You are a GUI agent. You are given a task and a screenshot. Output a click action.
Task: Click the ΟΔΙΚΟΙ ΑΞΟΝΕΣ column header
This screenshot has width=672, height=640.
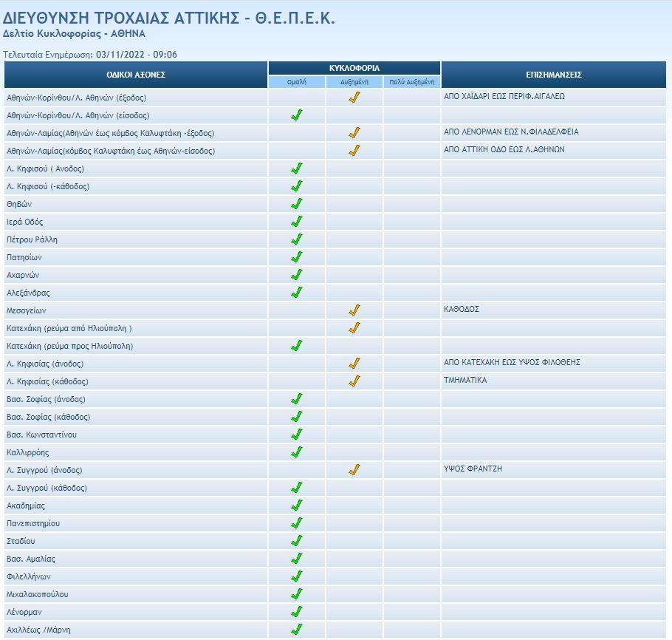click(136, 75)
